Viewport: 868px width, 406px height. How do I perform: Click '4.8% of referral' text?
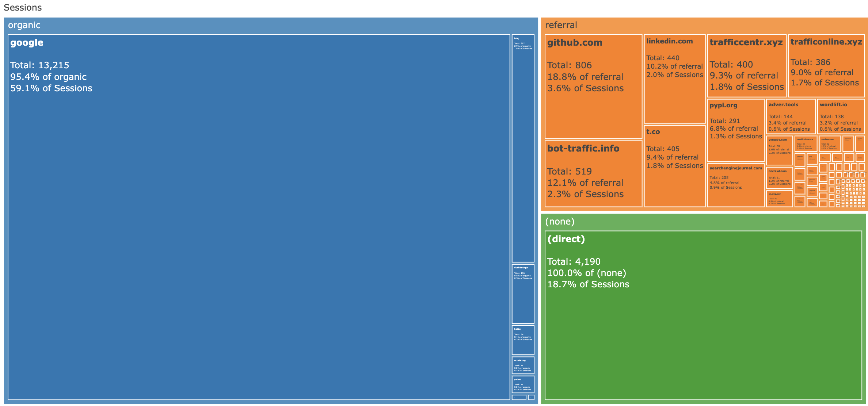coord(724,183)
